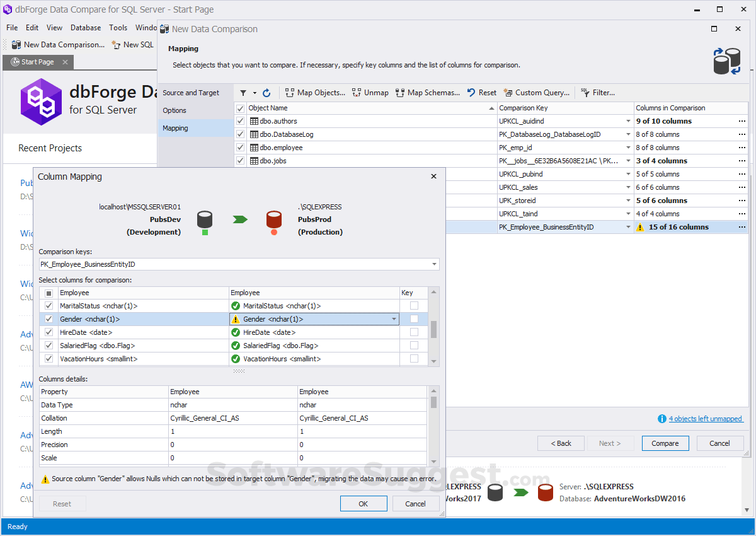Open comparison key dropdown for dbo.employee
756x536 pixels.
627,147
